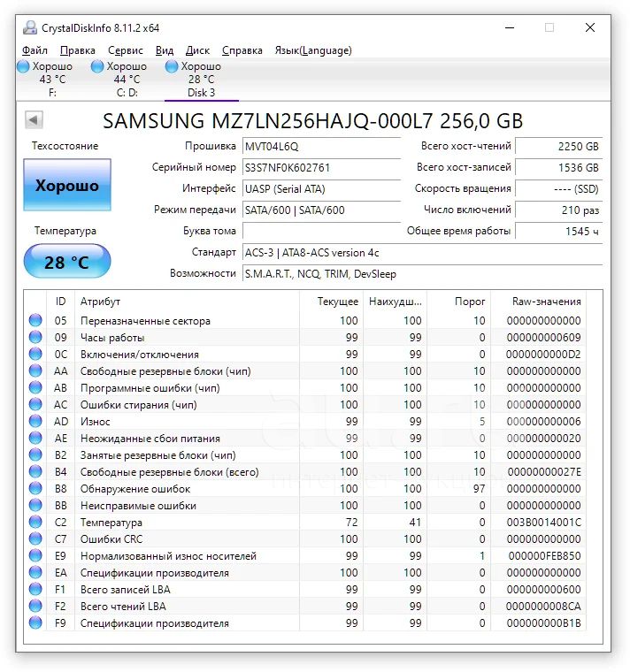
Task: Switch to the F: disk tab
Action: pos(52,80)
